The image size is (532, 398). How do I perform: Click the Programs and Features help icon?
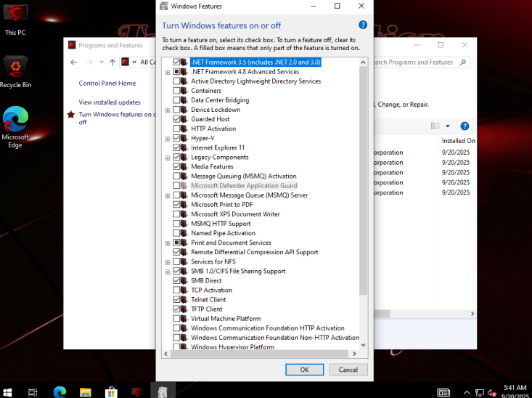click(x=465, y=126)
